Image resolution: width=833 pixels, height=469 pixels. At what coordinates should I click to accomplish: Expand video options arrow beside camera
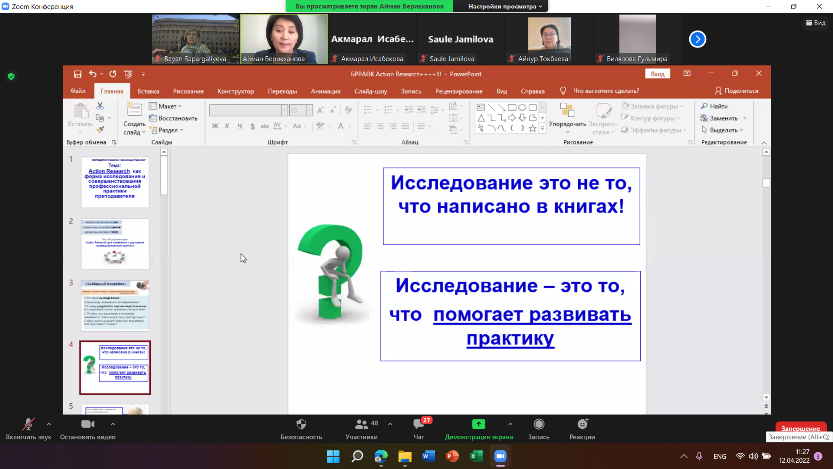click(x=111, y=424)
